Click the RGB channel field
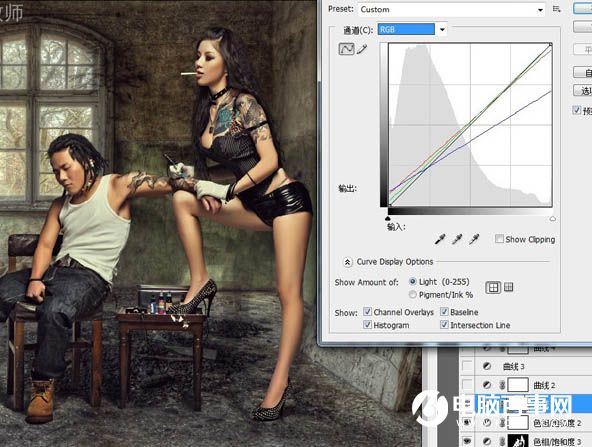Screen dimensions: 592x447 point(406,29)
